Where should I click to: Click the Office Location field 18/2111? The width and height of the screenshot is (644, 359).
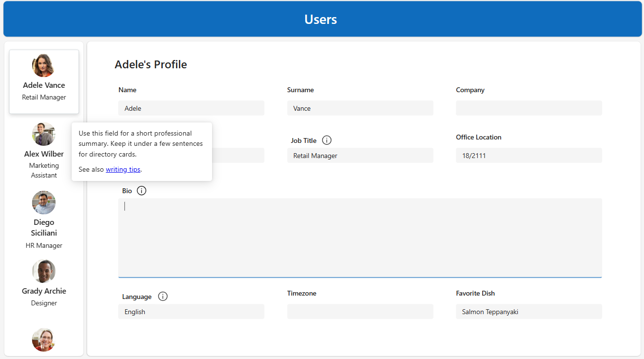click(528, 156)
